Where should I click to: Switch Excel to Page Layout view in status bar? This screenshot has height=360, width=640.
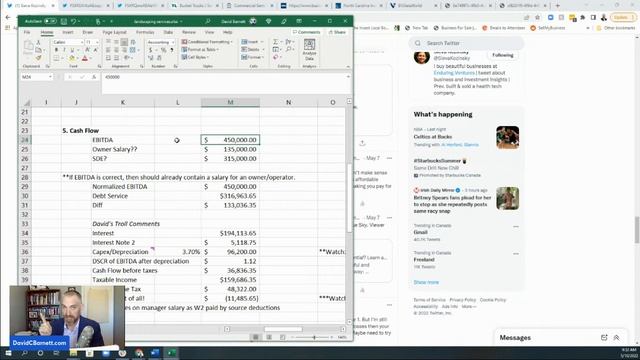click(269, 337)
